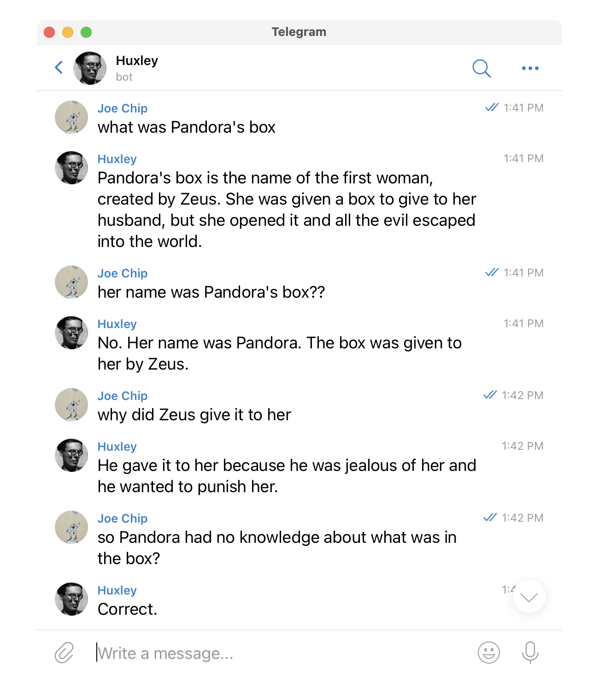Open Huxley bot profile from header name

(x=137, y=61)
